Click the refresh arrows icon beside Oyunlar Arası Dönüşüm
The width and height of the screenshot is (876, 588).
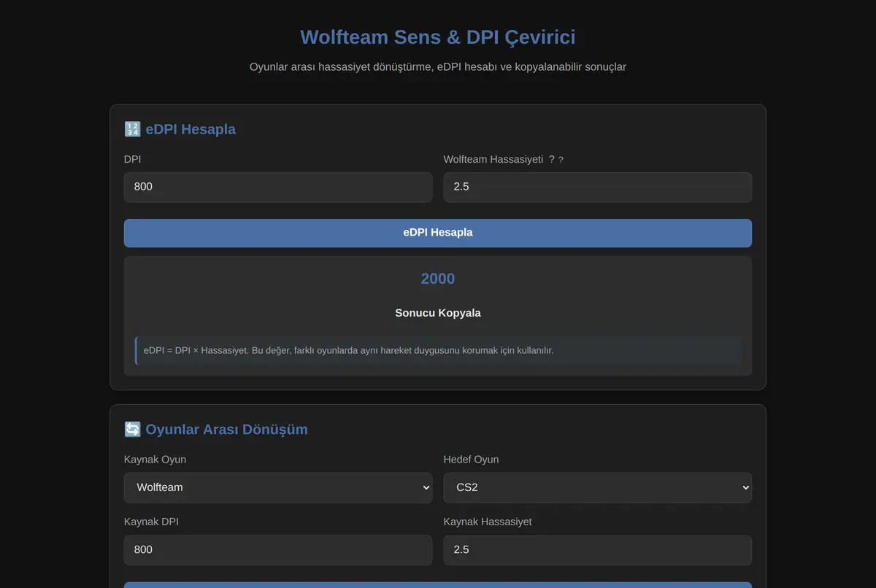(132, 430)
